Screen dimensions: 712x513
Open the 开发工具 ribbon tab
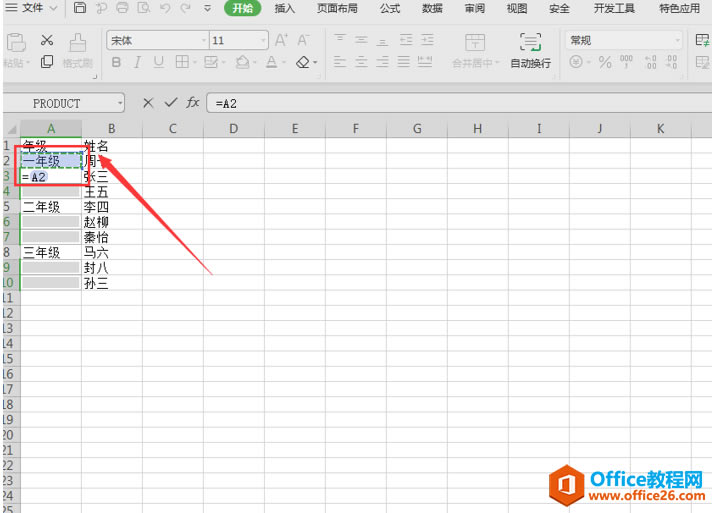(614, 8)
